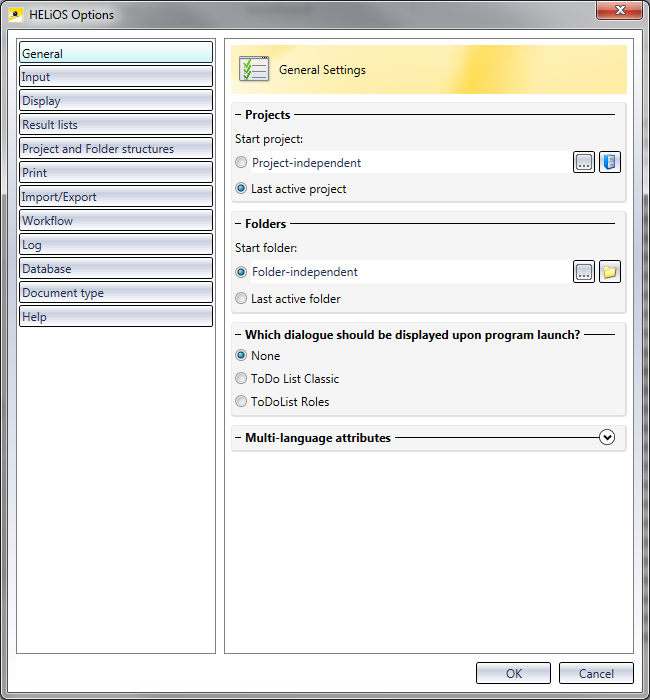Click the Cancel button
This screenshot has height=700, width=650.
tap(596, 673)
